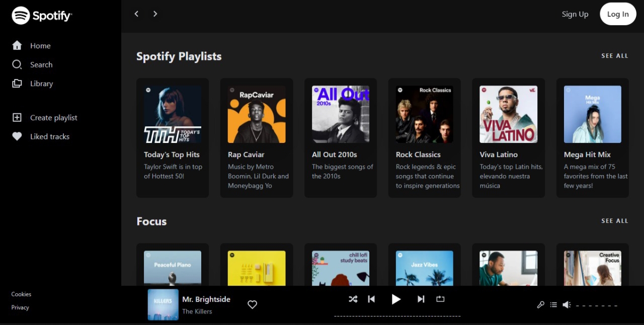Open the play queue icon
The height and width of the screenshot is (325, 644).
(x=553, y=305)
